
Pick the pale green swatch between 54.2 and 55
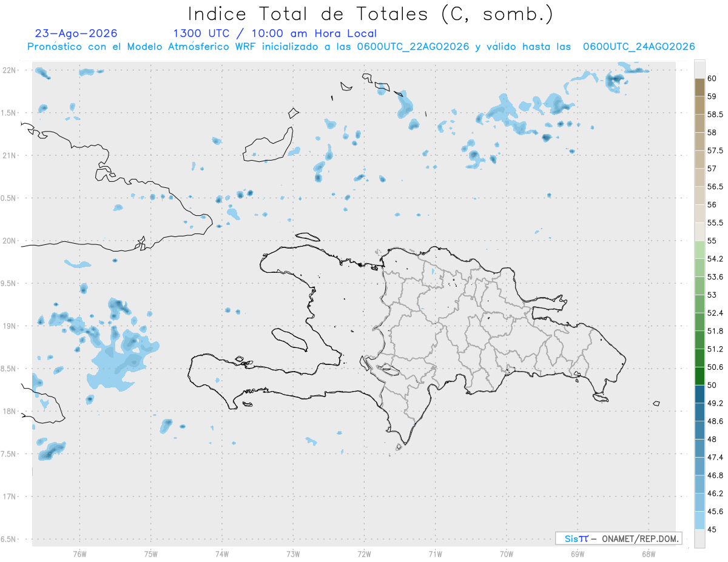tap(699, 250)
